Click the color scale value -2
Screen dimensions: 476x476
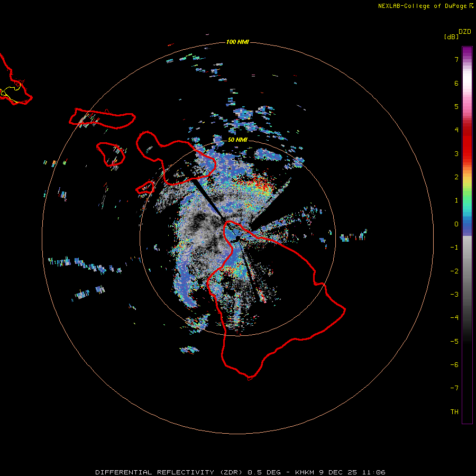pos(454,271)
